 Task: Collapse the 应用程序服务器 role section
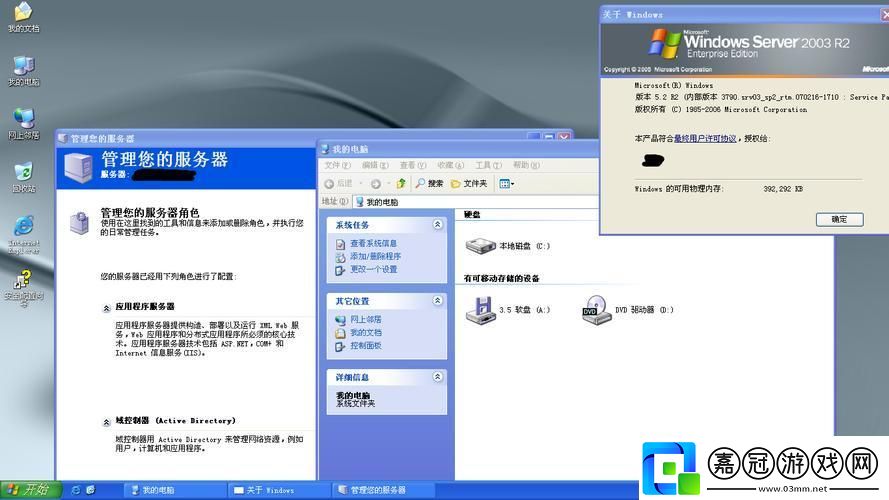coord(106,308)
